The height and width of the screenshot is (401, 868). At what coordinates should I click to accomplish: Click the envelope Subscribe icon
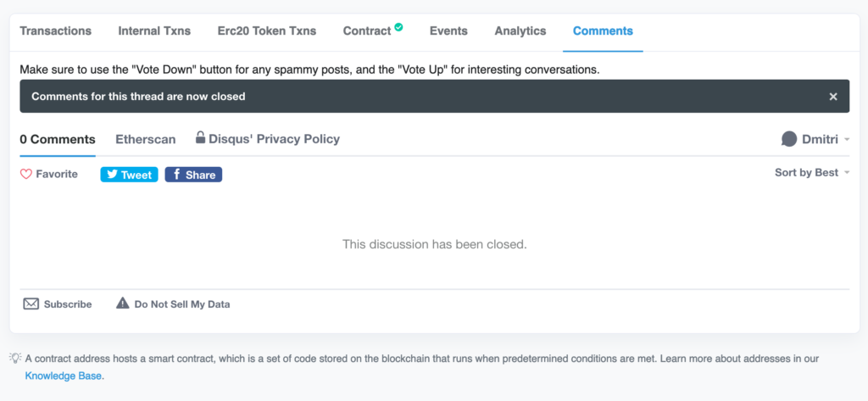pos(31,304)
